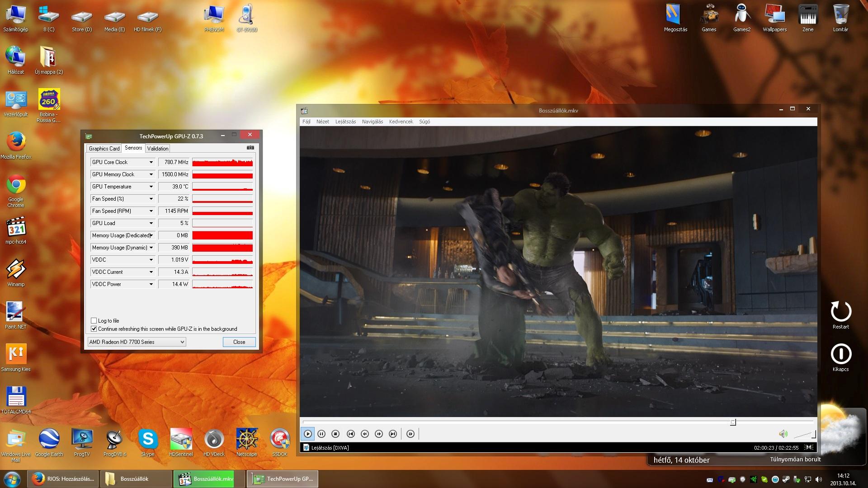This screenshot has width=868, height=488.
Task: Open the Navigálás menu
Action: point(373,122)
